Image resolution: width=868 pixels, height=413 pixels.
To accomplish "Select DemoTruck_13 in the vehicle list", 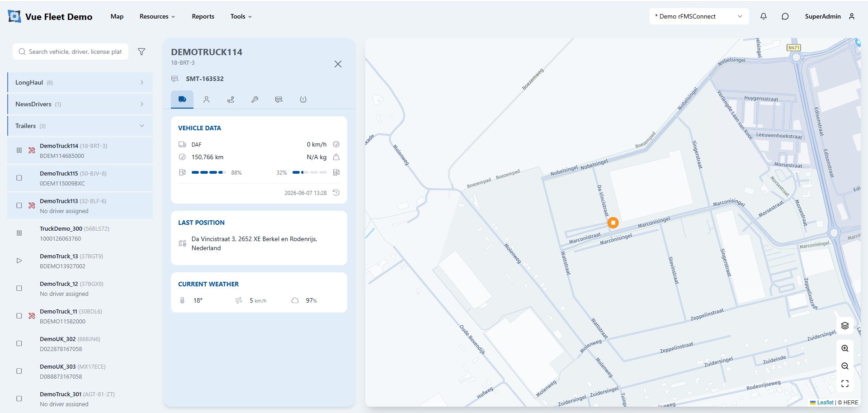I will coord(80,261).
